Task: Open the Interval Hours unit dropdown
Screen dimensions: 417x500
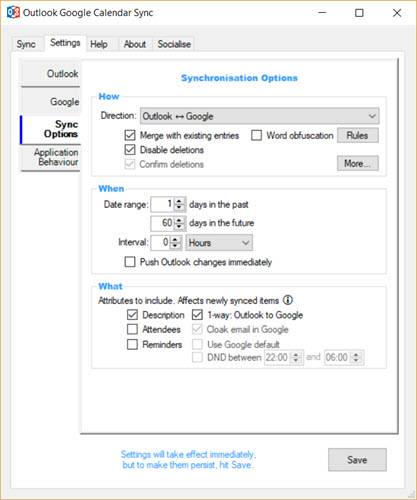Action: pyautogui.click(x=219, y=243)
